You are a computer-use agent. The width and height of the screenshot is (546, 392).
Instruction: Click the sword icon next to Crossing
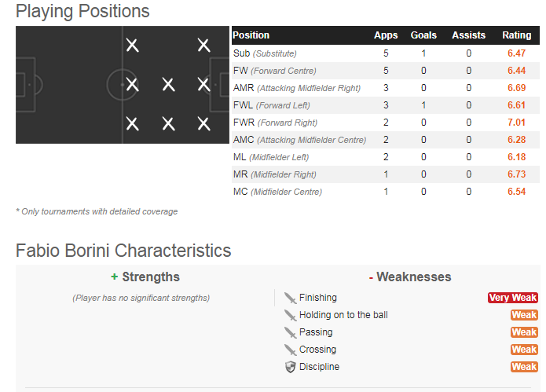coord(290,350)
